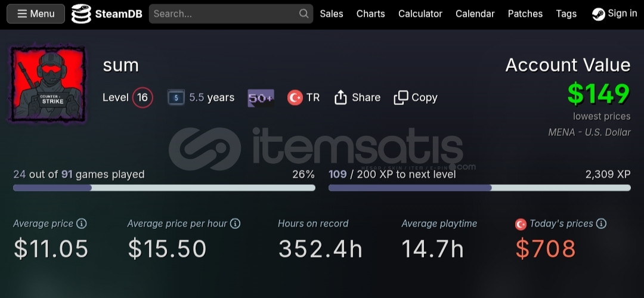Image resolution: width=644 pixels, height=298 pixels.
Task: Navigate to the Calendar page
Action: point(475,14)
